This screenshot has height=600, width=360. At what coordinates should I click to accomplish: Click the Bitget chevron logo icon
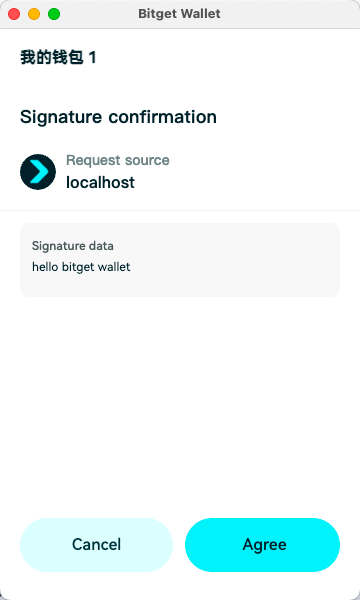point(38,172)
